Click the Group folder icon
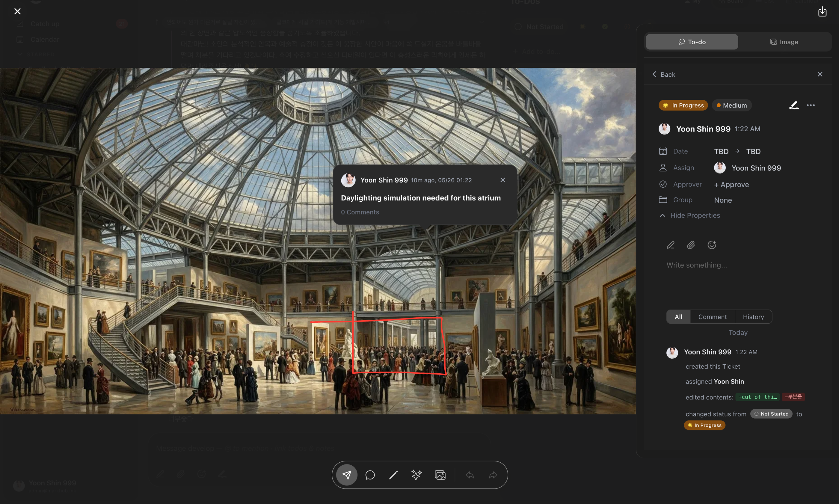The width and height of the screenshot is (839, 504). (x=663, y=200)
